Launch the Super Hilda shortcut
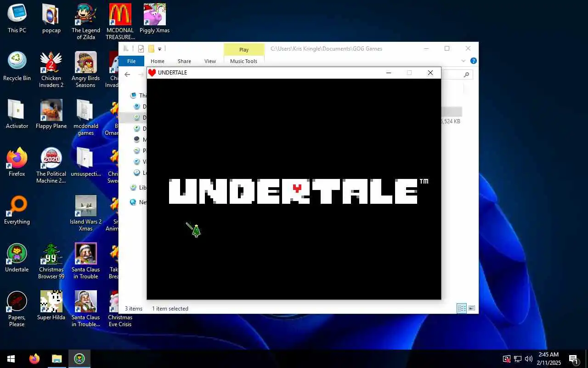Viewport: 588px width, 368px height. pyautogui.click(x=51, y=306)
